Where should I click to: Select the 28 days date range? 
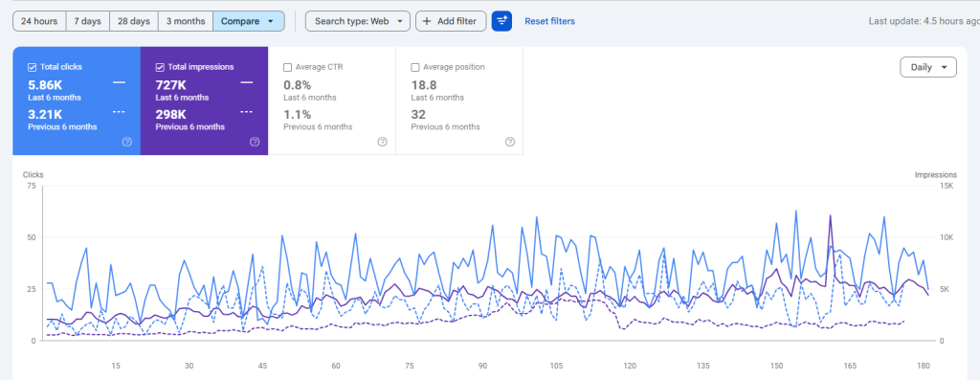click(134, 21)
